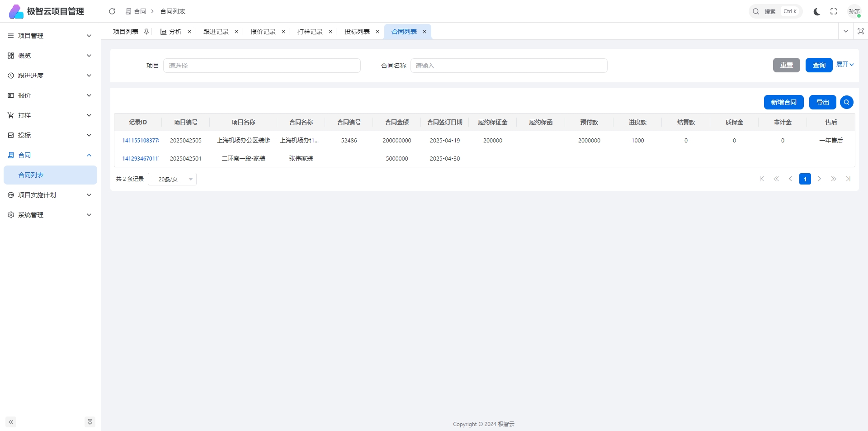
Task: Toggle the pin on 项目列表 tab
Action: pyautogui.click(x=146, y=32)
